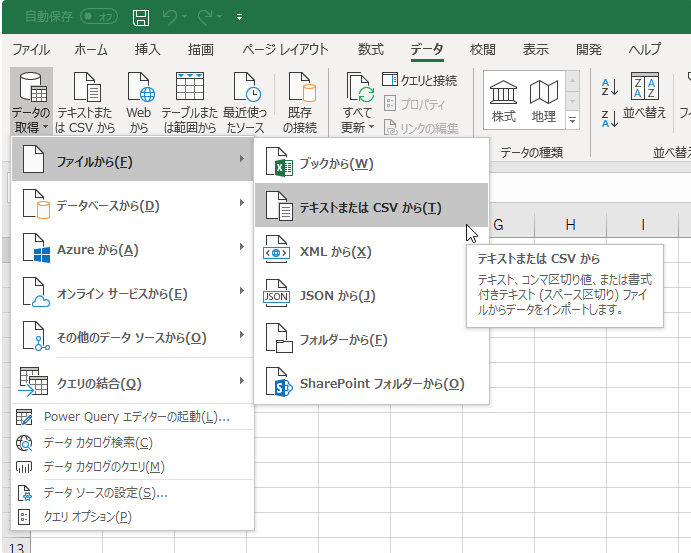Switch to the ページ レイアウト tab
This screenshot has width=691, height=553.
point(285,49)
